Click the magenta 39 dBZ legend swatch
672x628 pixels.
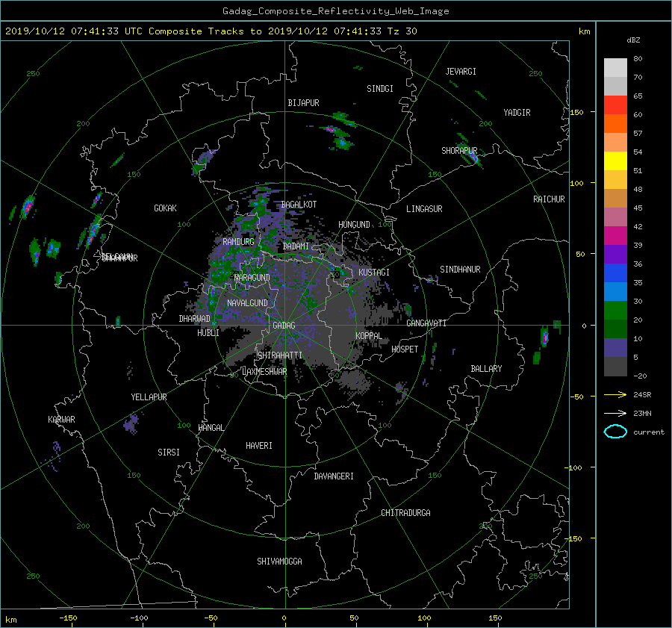615,236
